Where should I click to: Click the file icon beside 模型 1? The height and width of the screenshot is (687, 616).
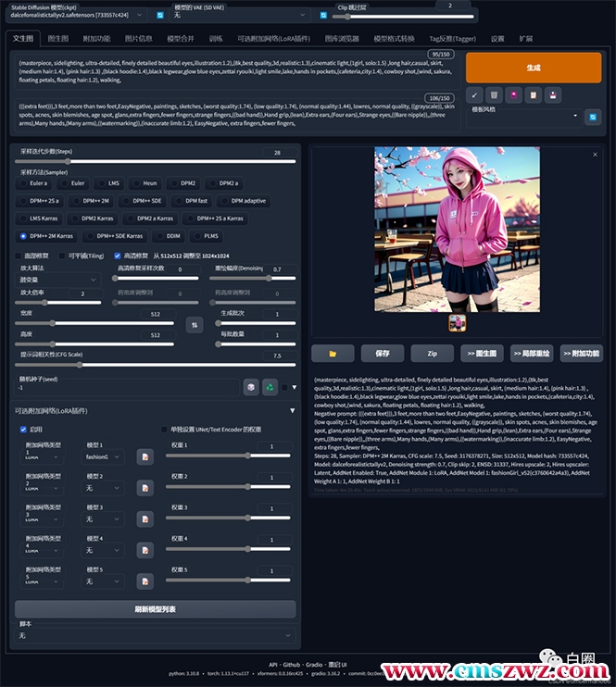(145, 456)
